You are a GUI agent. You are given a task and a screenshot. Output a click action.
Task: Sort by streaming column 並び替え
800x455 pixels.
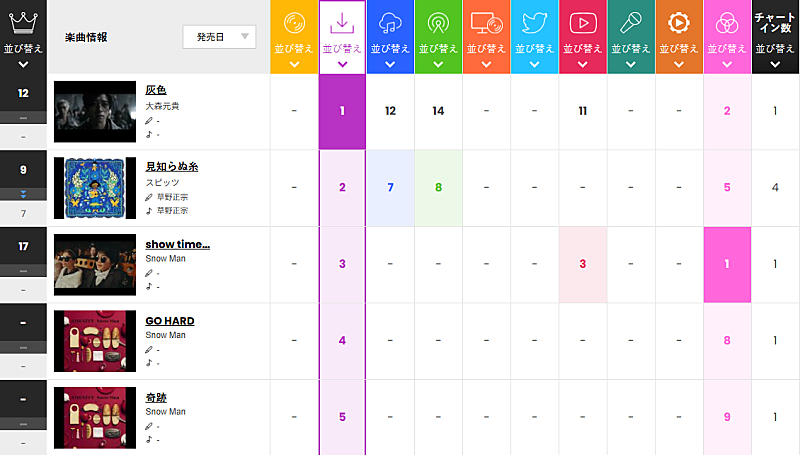(390, 56)
